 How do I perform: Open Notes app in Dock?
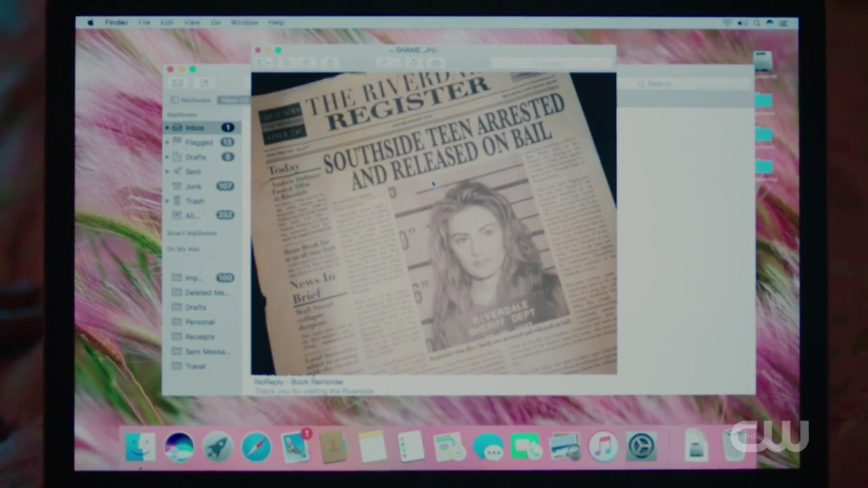372,446
